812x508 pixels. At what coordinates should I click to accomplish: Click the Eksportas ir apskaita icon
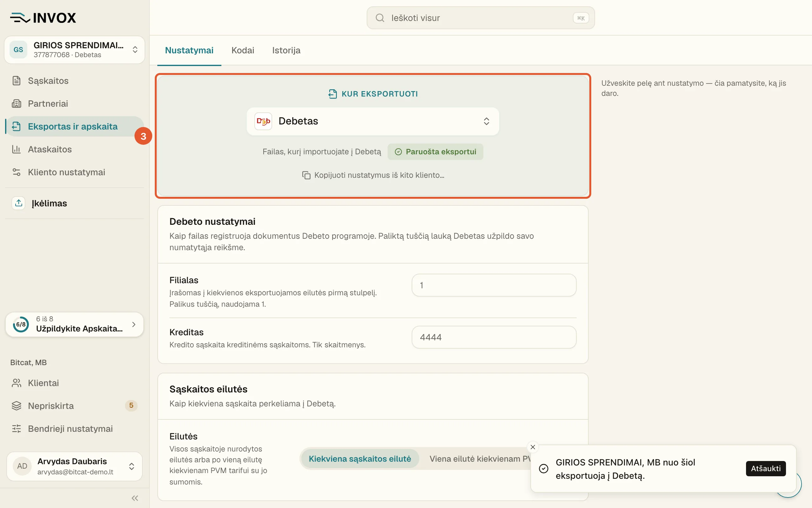[16, 126]
